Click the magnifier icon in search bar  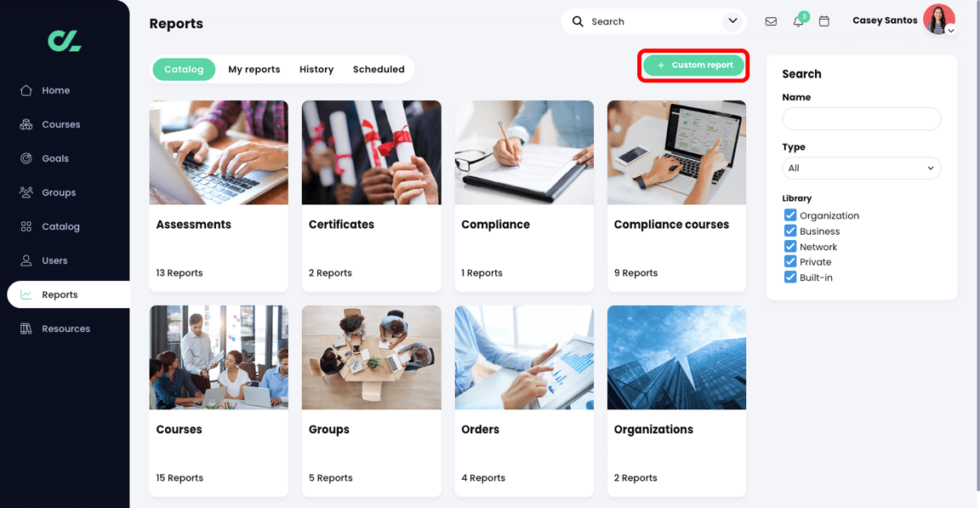point(578,22)
